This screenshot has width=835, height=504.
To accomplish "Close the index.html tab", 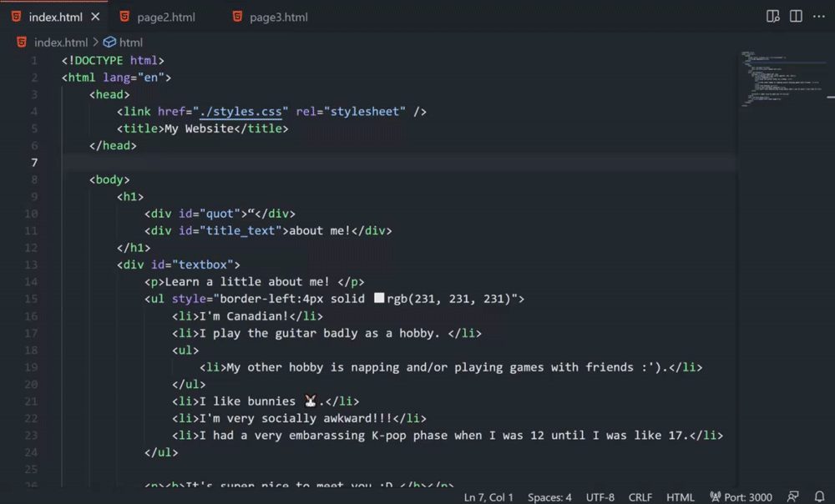I will pos(95,17).
